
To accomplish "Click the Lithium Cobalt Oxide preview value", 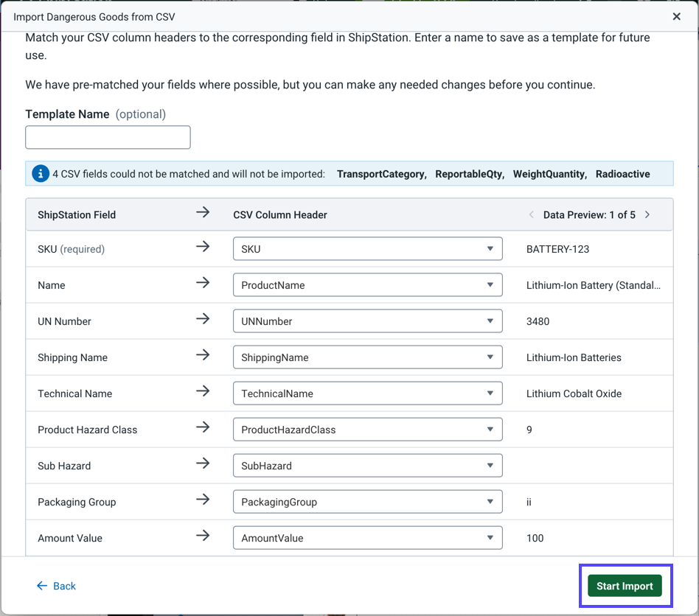I will 574,393.
